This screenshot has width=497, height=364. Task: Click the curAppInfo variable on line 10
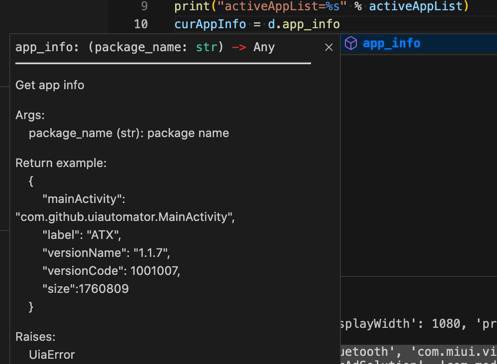tap(210, 24)
